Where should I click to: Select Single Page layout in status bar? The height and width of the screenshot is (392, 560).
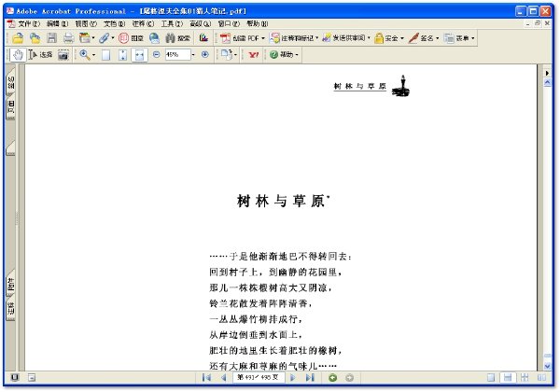(x=491, y=377)
